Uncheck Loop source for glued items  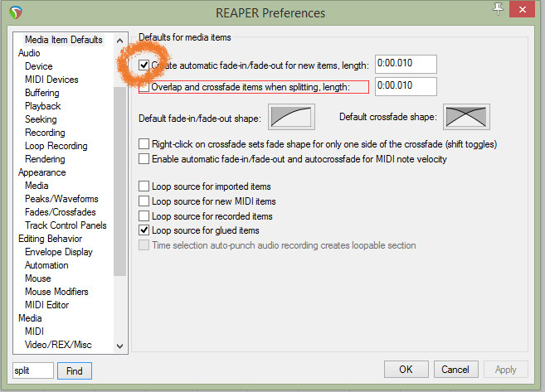pos(144,230)
